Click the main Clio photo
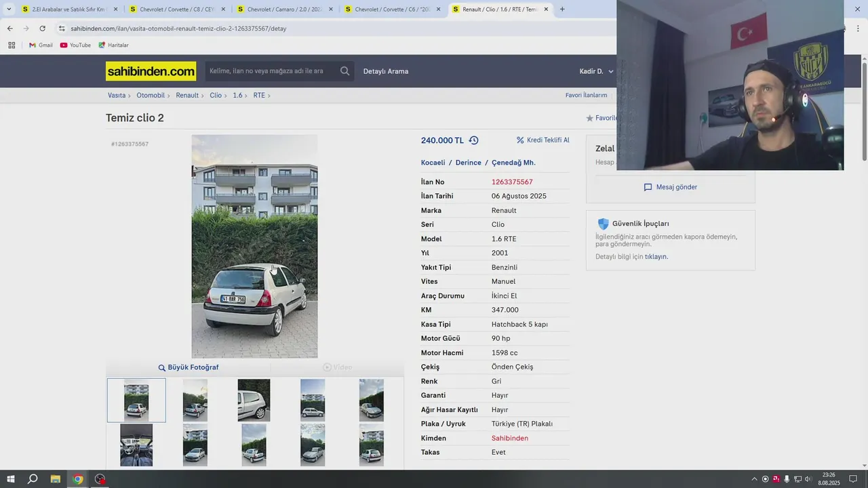The height and width of the screenshot is (488, 868). 254,246
